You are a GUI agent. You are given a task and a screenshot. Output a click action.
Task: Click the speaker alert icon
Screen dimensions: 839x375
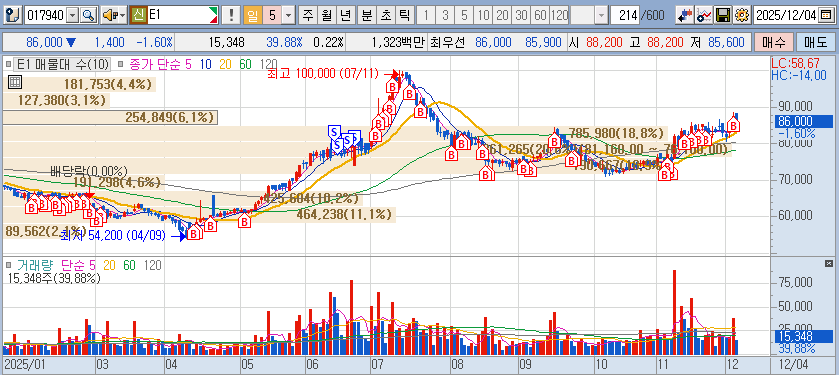click(110, 15)
